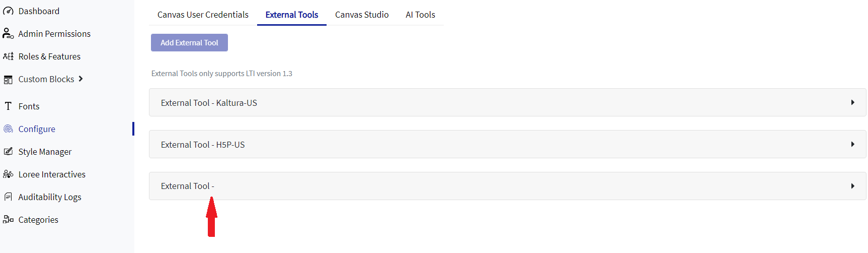Expand the Custom Blocks submenu chevron
This screenshot has height=253, width=868.
[81, 79]
